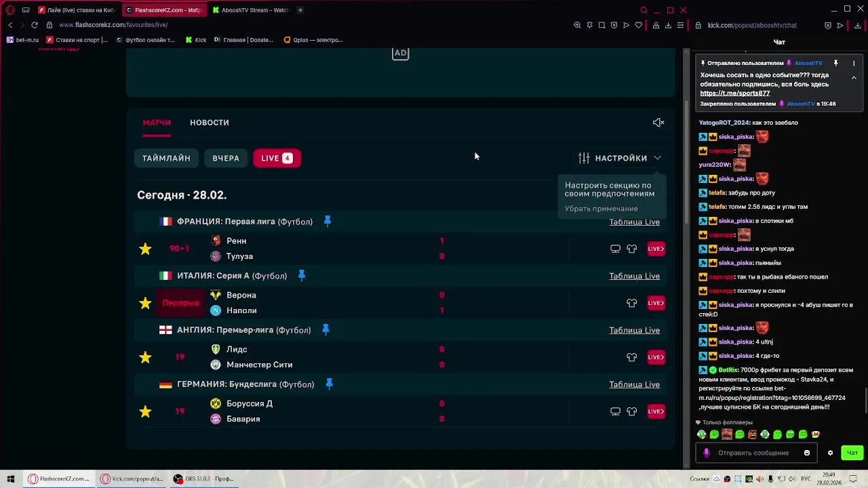Open chat settings gear
Screen dimensions: 868x488
point(830,453)
